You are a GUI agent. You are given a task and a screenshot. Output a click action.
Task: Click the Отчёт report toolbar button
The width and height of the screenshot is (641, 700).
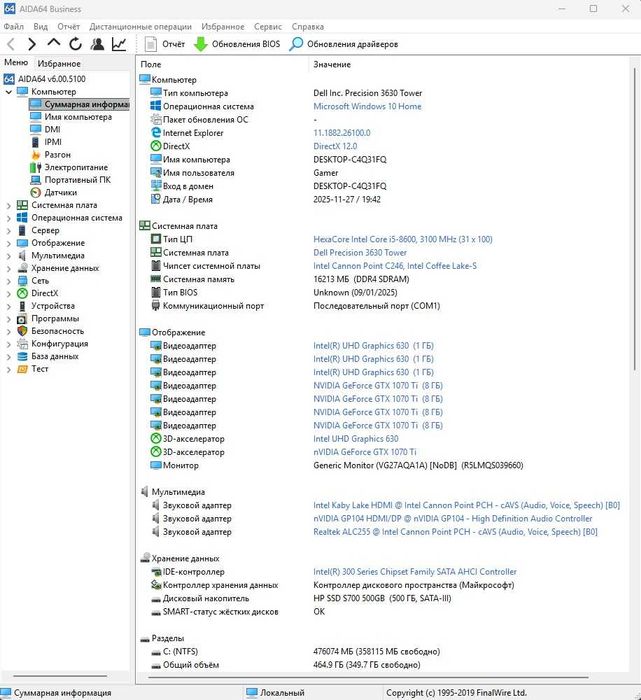coord(164,44)
